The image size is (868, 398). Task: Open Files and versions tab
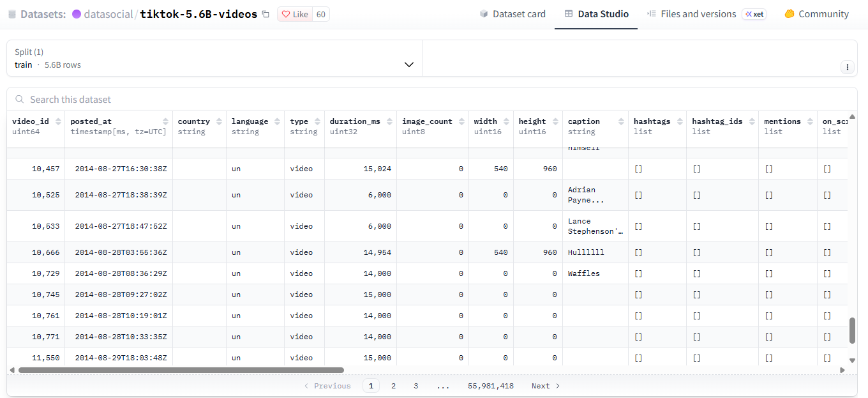691,14
